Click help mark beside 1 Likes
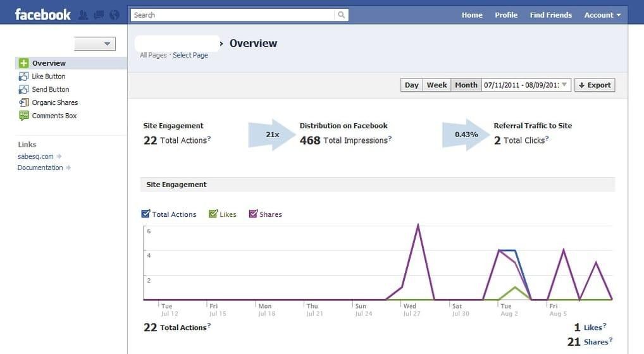644x354 pixels. click(605, 326)
